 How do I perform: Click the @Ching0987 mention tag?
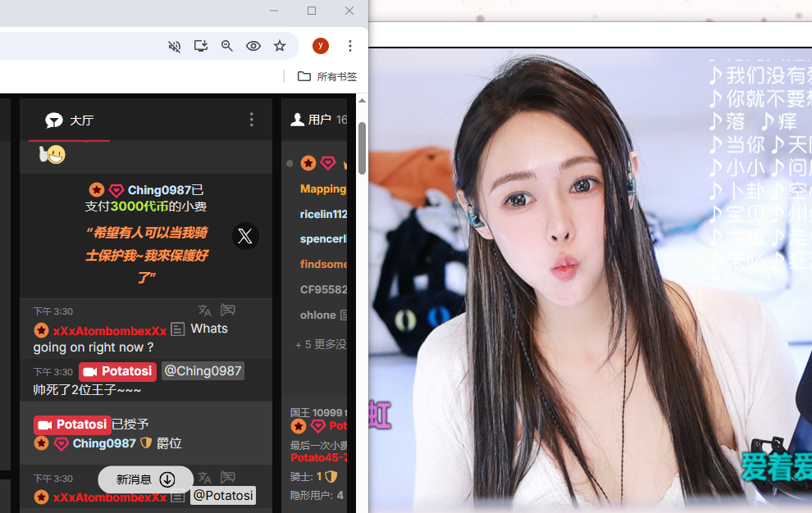pyautogui.click(x=203, y=371)
